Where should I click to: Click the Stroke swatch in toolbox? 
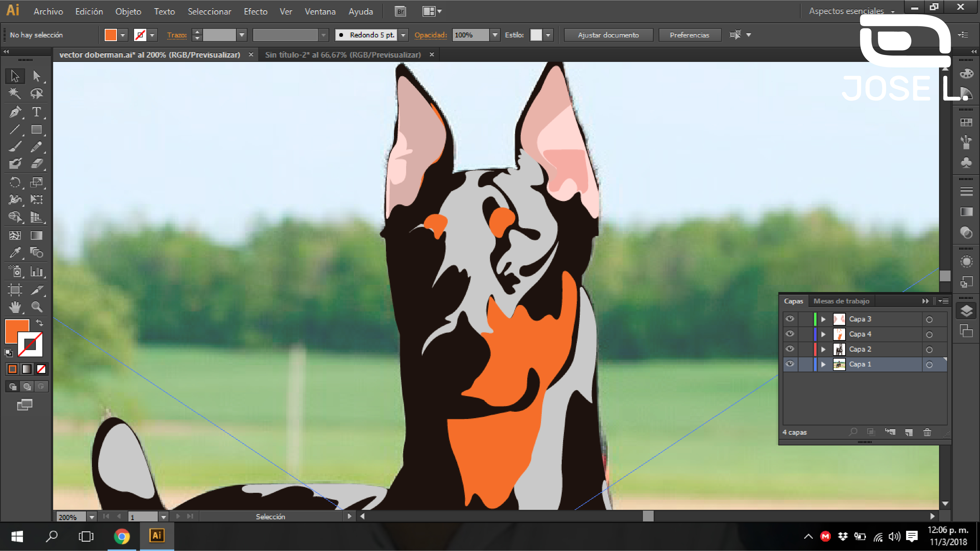[x=30, y=345]
